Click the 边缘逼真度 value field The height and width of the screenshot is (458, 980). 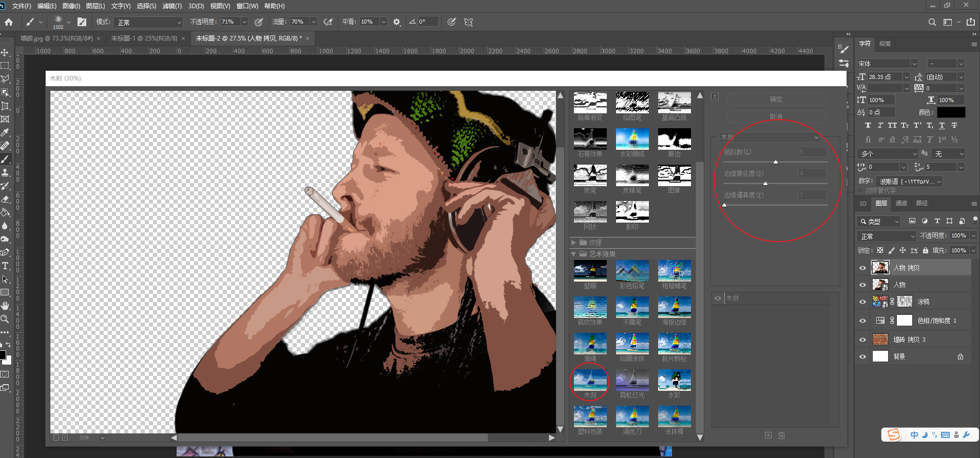tap(813, 195)
